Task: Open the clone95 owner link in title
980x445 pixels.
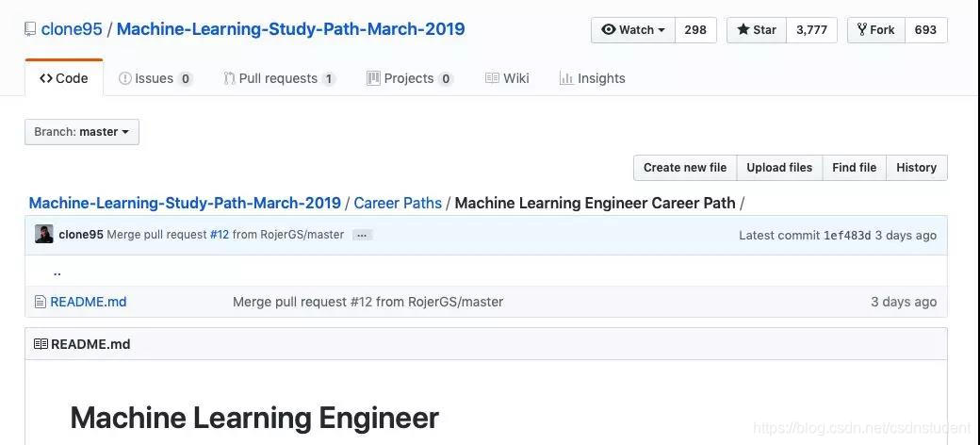Action: pos(72,29)
